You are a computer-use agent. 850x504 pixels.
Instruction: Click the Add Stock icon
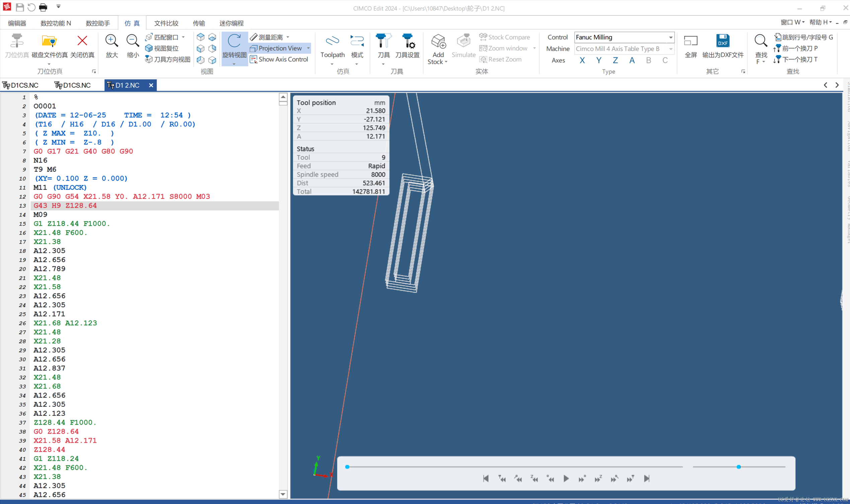(x=438, y=41)
